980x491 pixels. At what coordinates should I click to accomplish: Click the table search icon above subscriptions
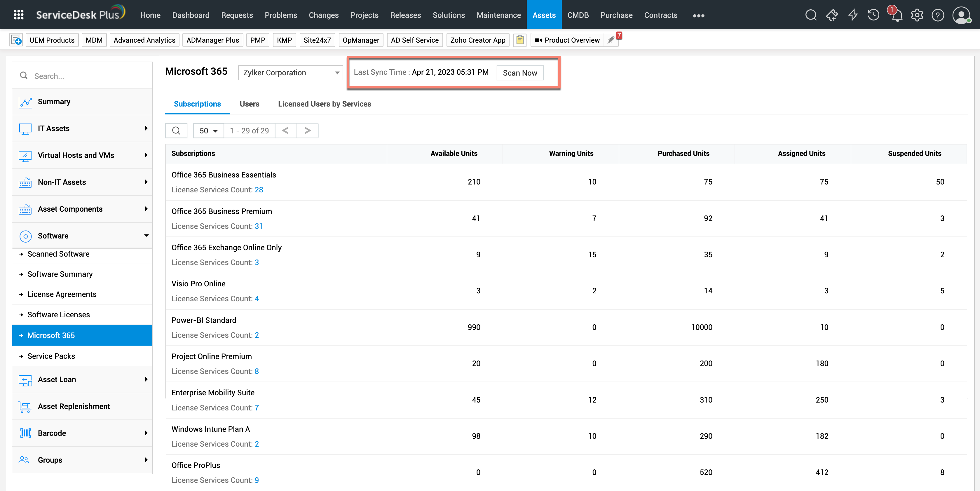click(x=176, y=130)
